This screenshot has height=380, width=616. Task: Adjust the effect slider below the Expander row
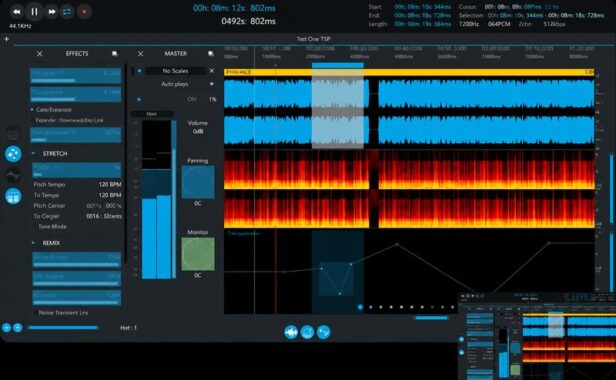tap(75, 135)
